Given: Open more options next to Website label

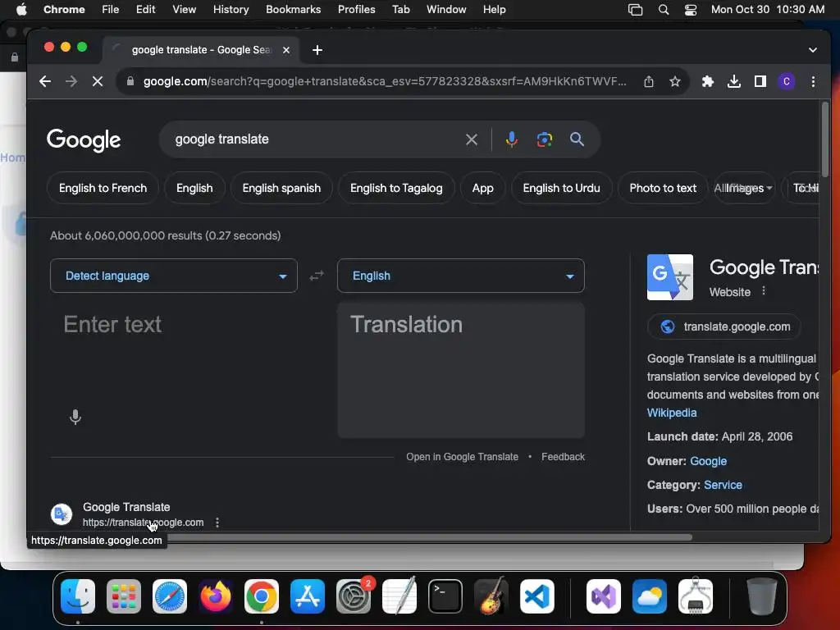Looking at the screenshot, I should (x=764, y=291).
